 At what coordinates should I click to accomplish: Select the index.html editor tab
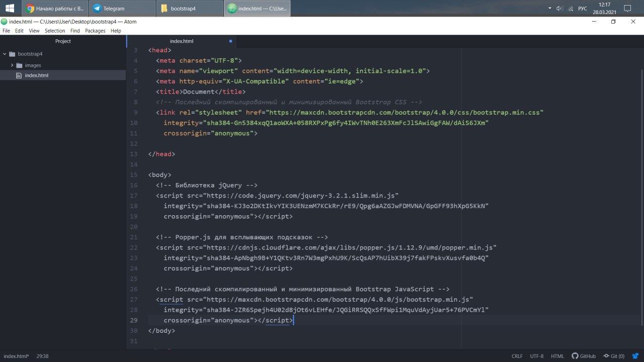click(182, 41)
